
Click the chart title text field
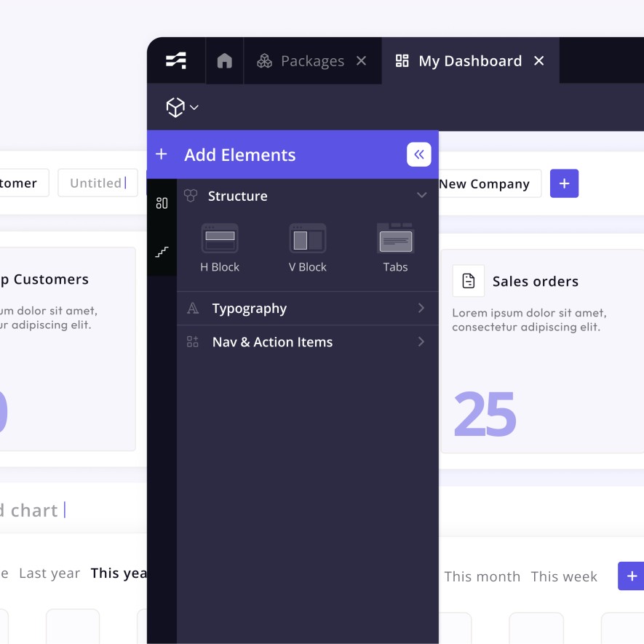point(33,511)
